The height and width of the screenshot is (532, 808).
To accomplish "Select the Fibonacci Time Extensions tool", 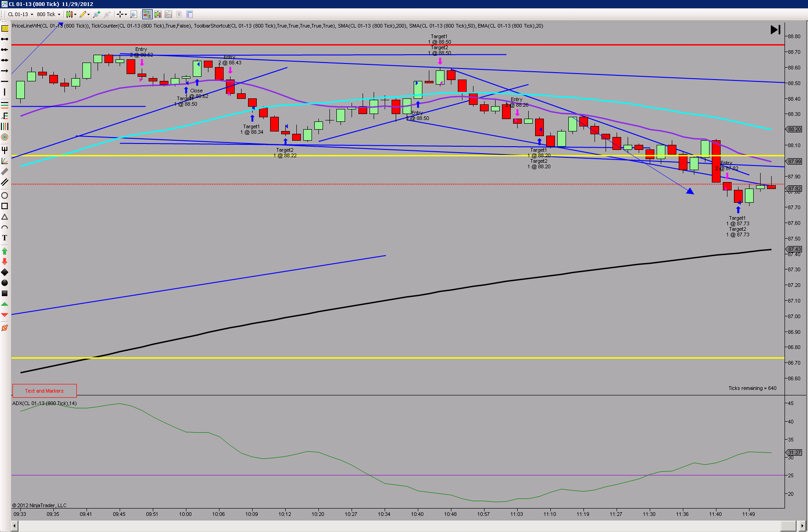I will point(5,126).
